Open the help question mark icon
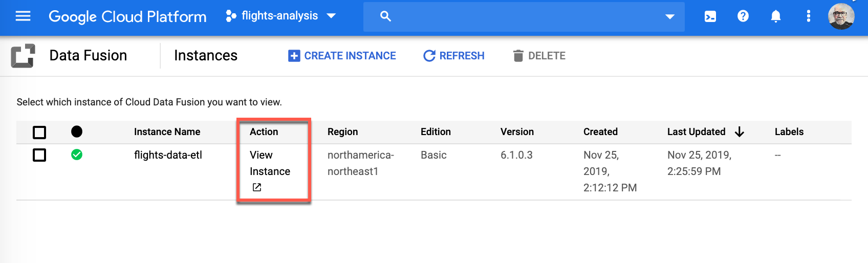 pos(743,16)
